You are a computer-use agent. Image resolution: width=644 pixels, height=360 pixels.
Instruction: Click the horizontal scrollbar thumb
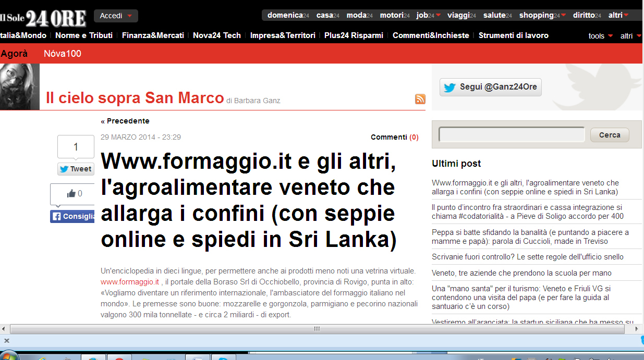click(317, 329)
